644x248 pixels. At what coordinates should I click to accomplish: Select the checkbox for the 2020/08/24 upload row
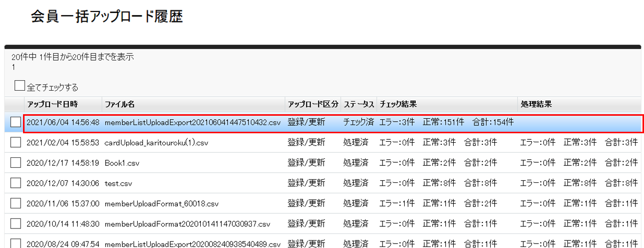16,243
